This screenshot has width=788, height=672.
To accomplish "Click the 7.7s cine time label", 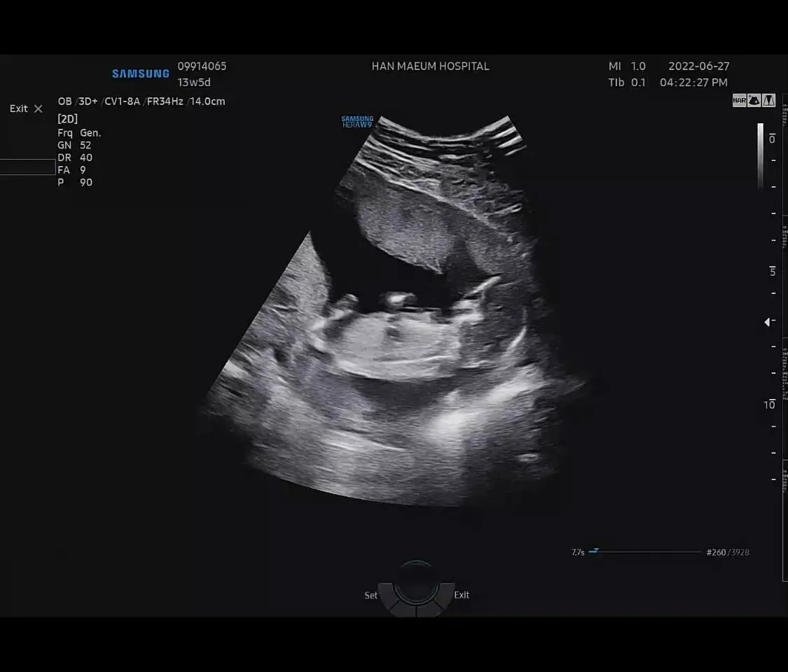I will [x=578, y=552].
